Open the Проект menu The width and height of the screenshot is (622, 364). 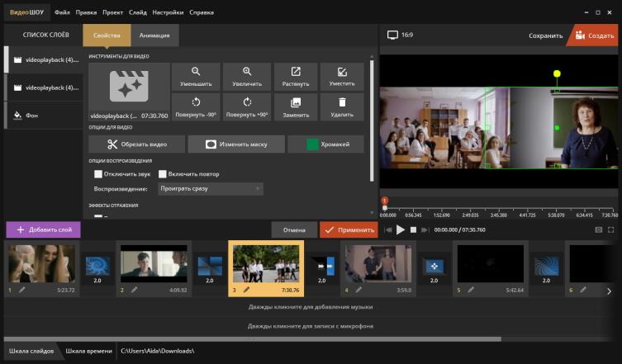pos(113,13)
